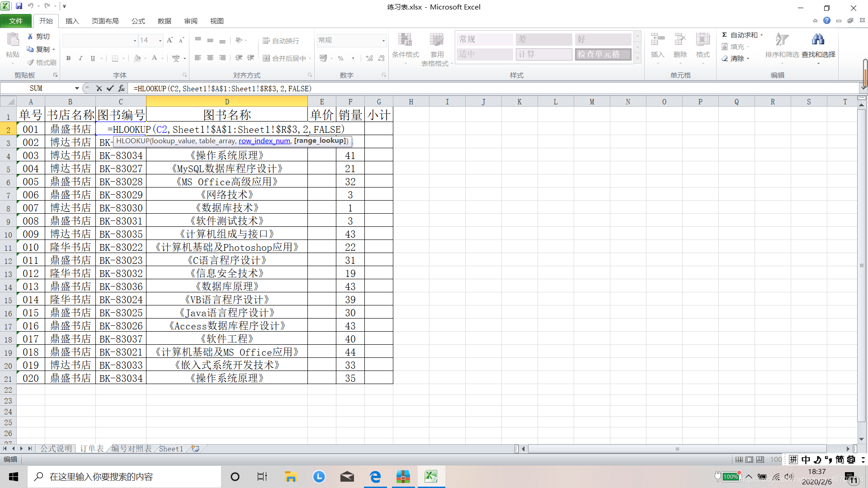
Task: Confirm the formula with the checkmark icon
Action: pos(110,89)
